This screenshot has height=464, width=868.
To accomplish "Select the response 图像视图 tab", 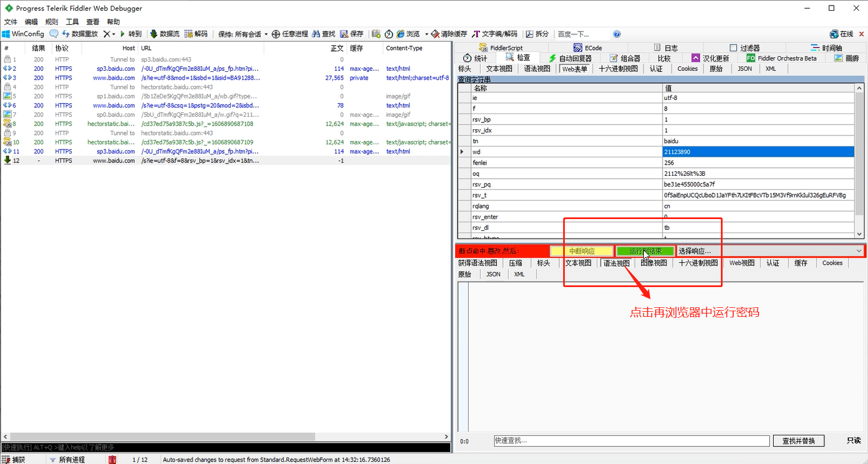I will tap(654, 263).
